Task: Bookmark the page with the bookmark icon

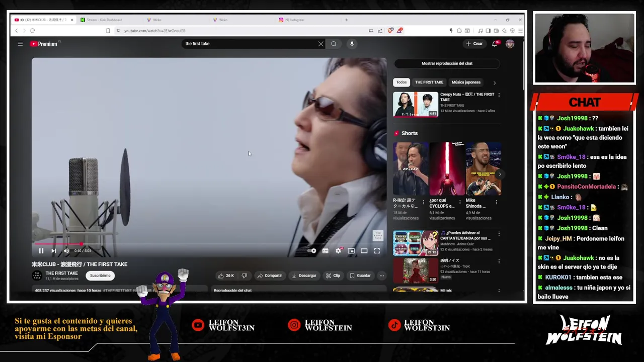Action: coord(108,31)
